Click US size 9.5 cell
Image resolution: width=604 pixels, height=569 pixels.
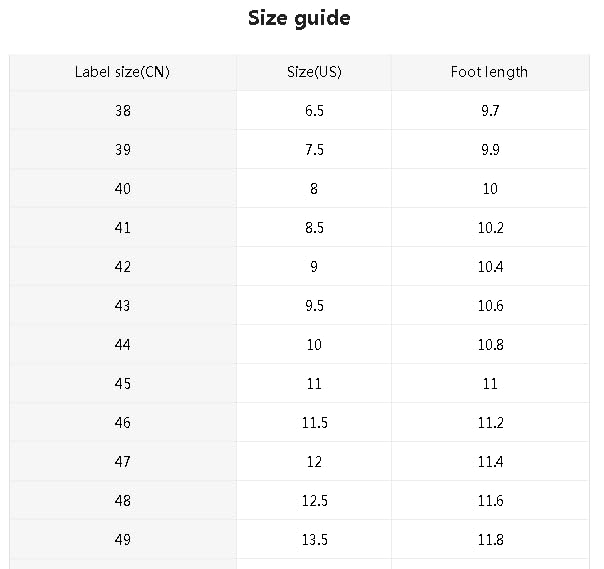point(314,306)
